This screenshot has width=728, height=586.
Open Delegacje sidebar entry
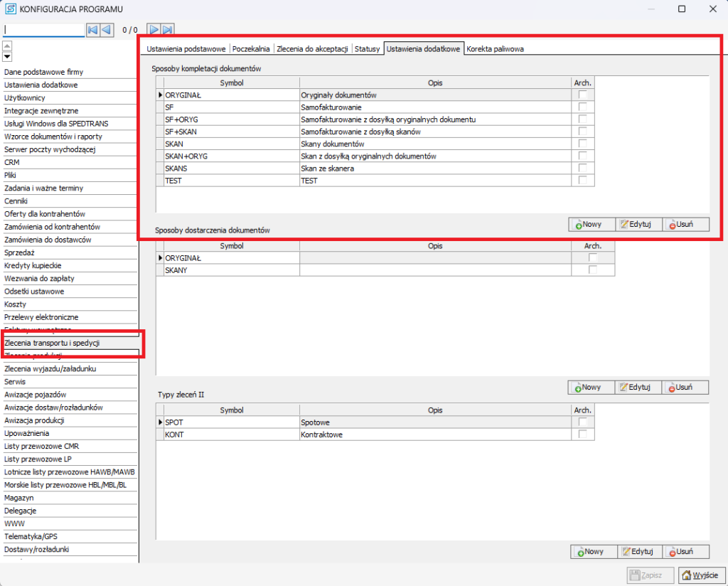(x=70, y=511)
